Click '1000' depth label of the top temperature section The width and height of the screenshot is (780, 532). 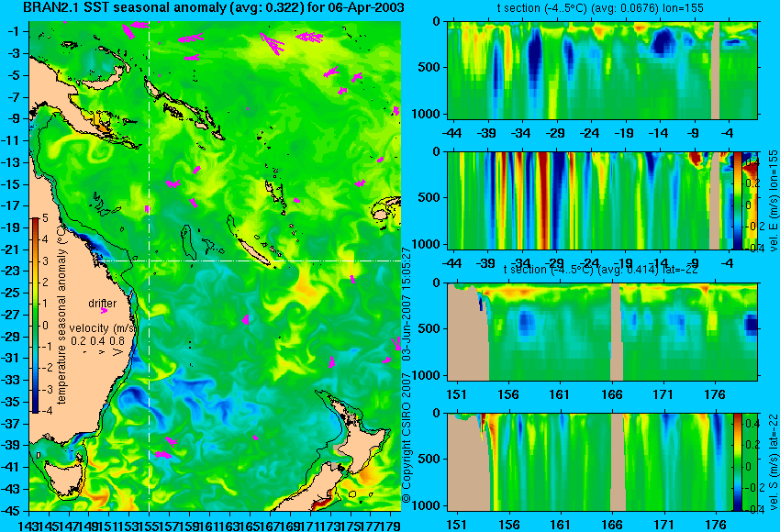(x=427, y=115)
